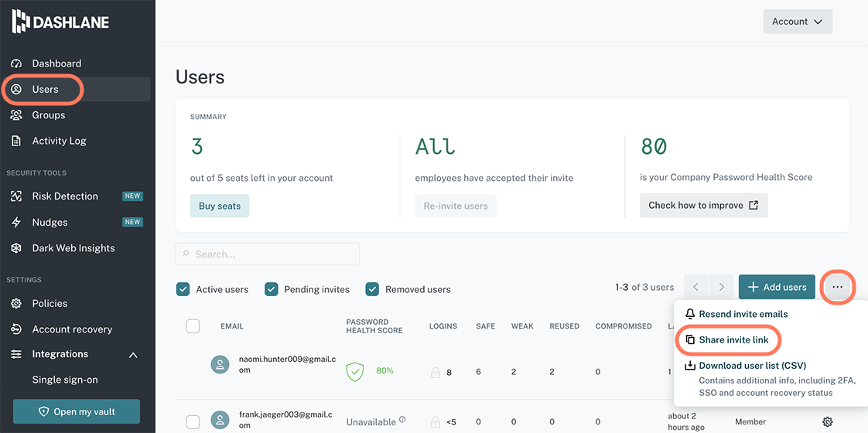868x433 pixels.
Task: Click the bell icon in the menu
Action: (x=690, y=314)
